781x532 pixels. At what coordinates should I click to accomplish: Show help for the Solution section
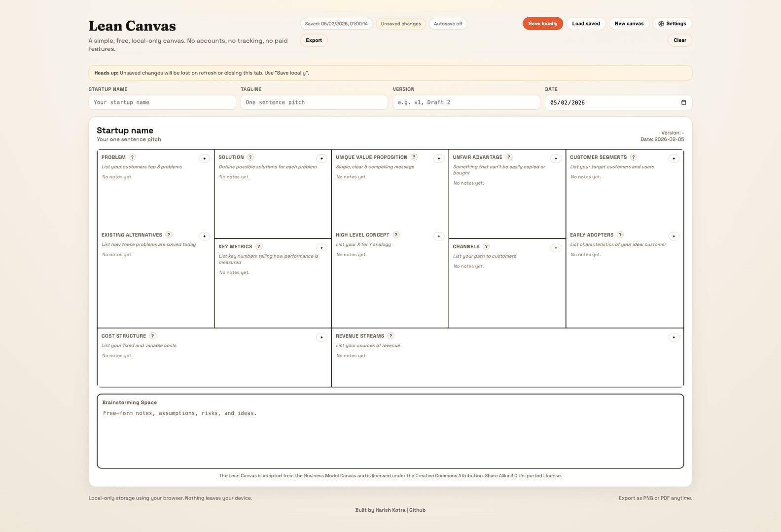250,157
